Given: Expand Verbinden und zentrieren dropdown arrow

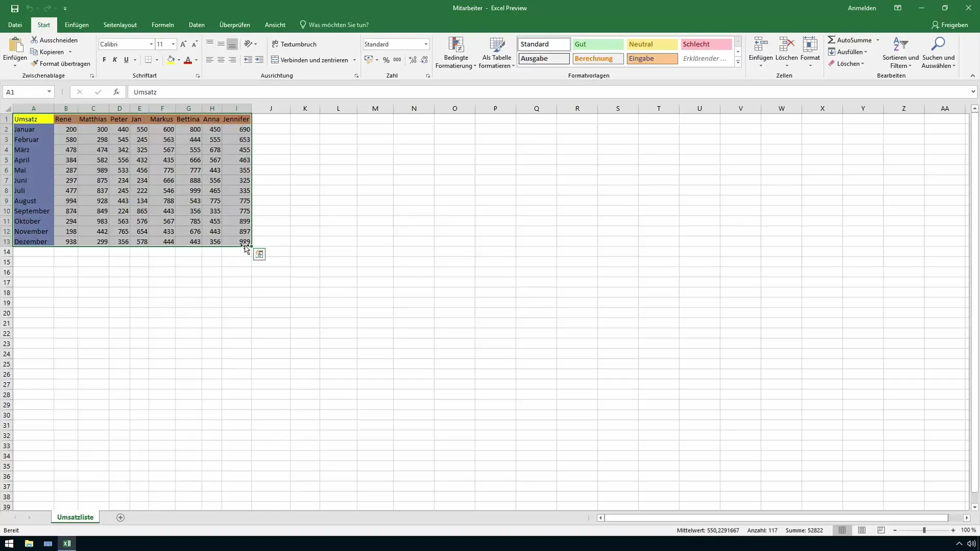Looking at the screenshot, I should pos(354,60).
